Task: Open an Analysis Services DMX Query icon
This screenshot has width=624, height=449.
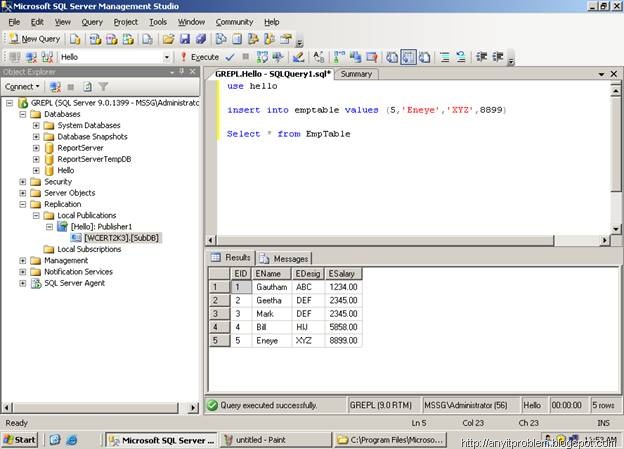Action: 112,39
